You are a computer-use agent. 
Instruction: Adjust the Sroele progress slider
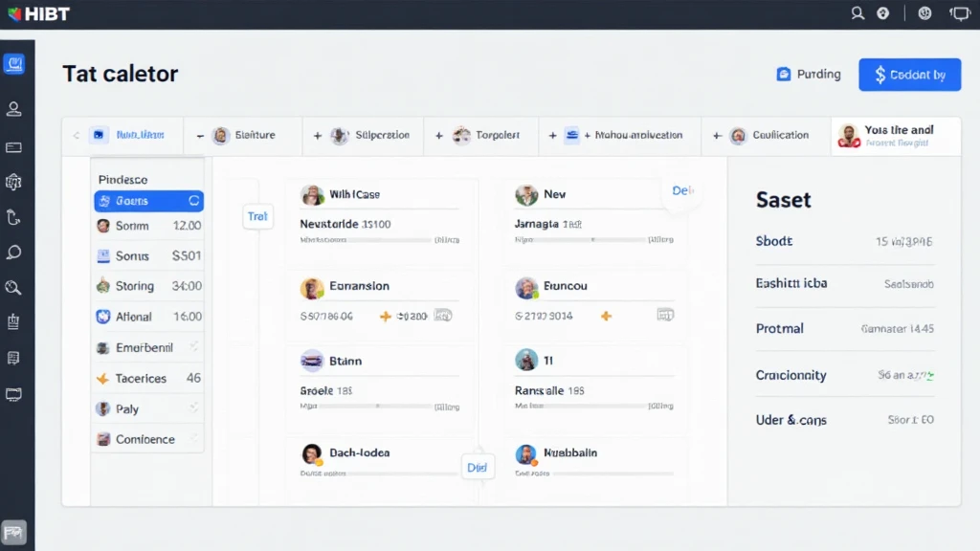point(377,406)
